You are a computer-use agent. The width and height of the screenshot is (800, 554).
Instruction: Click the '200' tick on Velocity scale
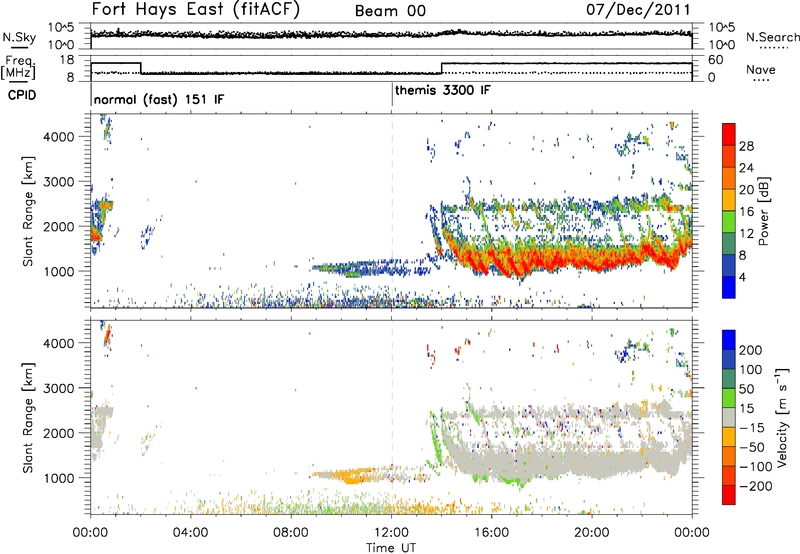pyautogui.click(x=751, y=350)
